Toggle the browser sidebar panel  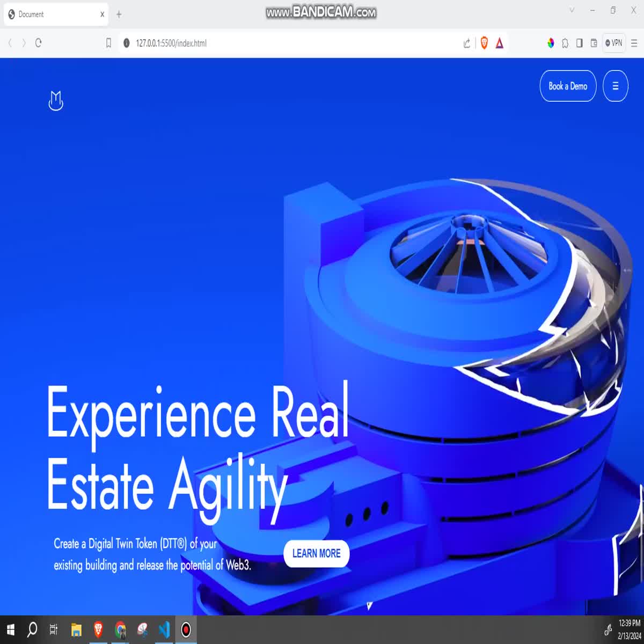coord(580,43)
